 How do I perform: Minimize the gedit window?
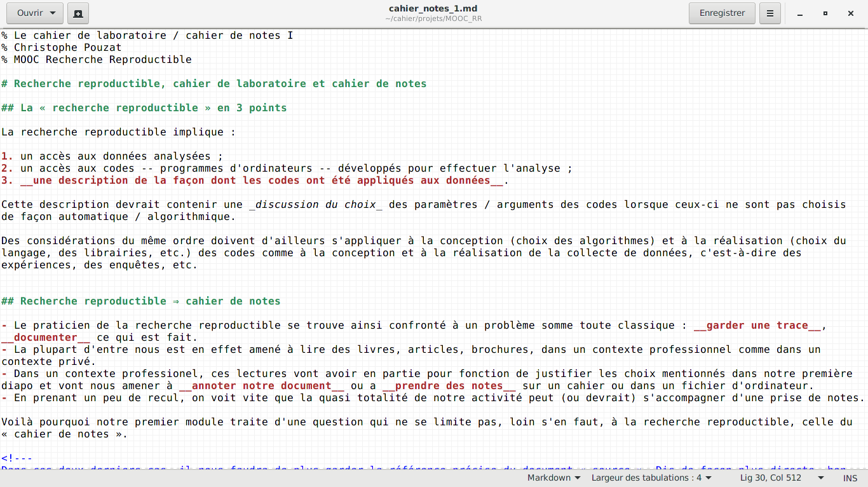coord(800,13)
